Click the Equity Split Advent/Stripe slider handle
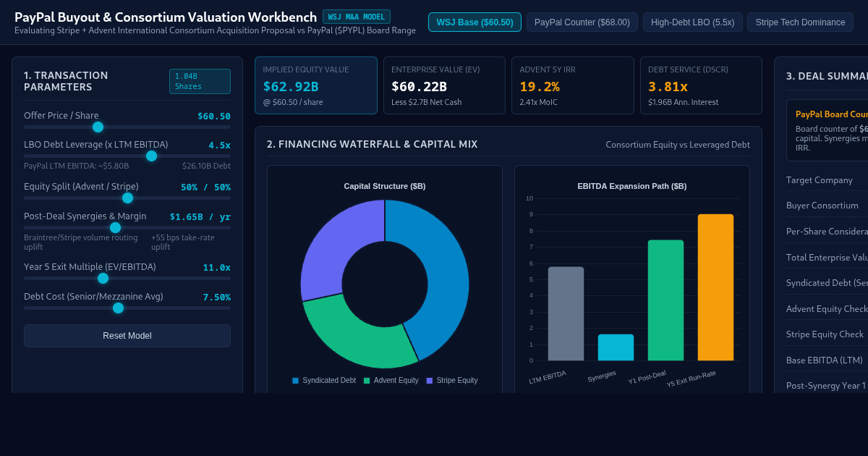Image resolution: width=868 pixels, height=456 pixels. click(127, 198)
